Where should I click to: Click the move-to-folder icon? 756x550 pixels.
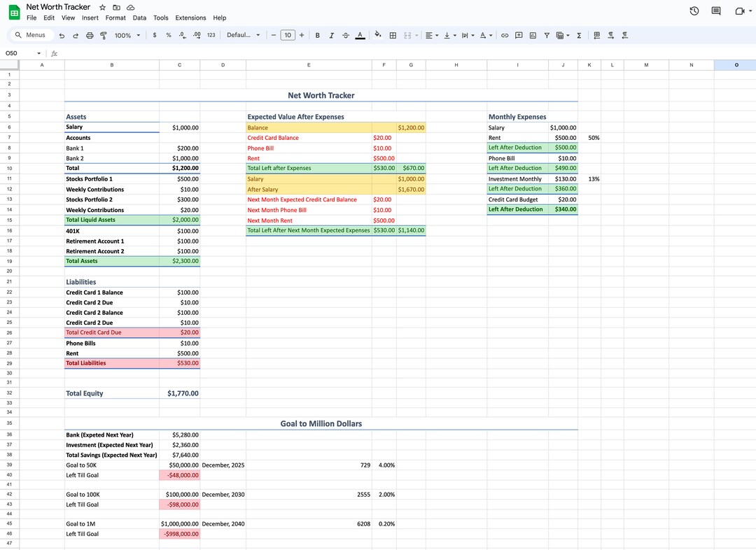pyautogui.click(x=117, y=7)
